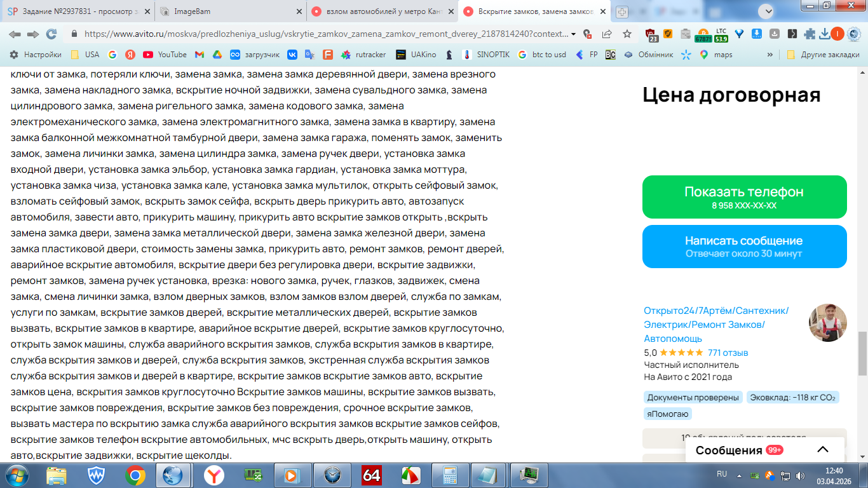Bookmark this page with the star icon

coord(627,34)
